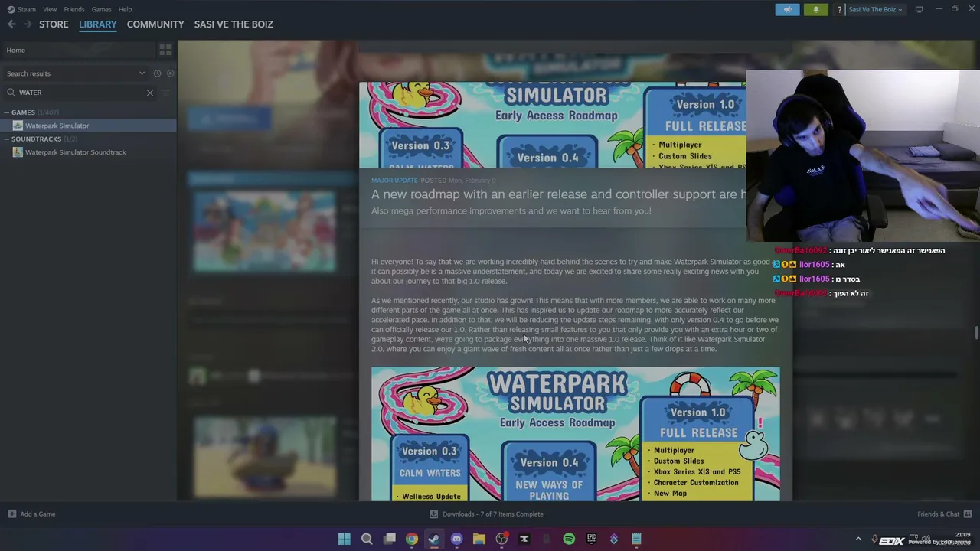Click the taskbar clock showing 21:09

[x=963, y=535]
